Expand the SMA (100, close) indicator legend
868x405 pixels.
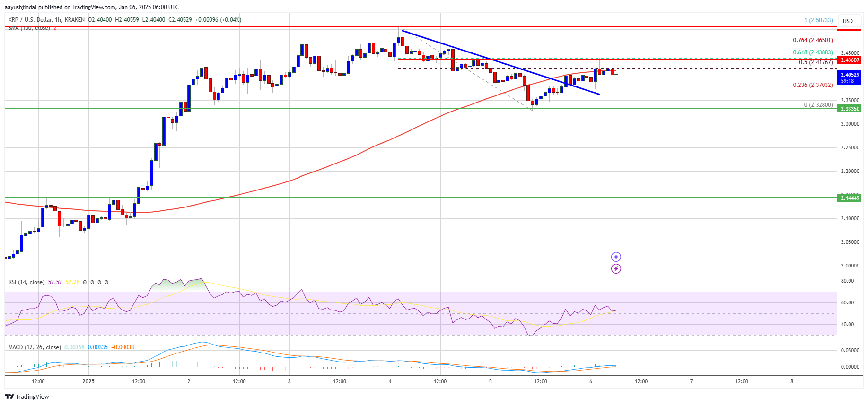point(29,28)
